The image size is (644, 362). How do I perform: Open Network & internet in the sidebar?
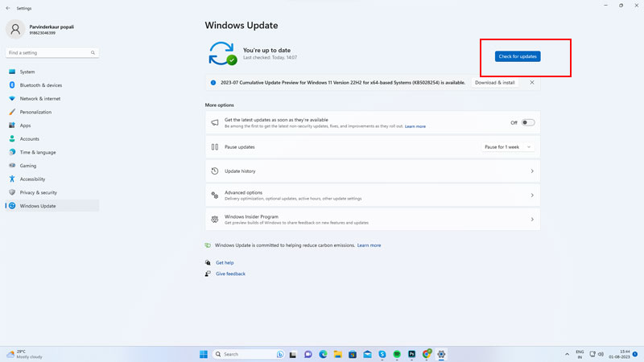(52, 98)
